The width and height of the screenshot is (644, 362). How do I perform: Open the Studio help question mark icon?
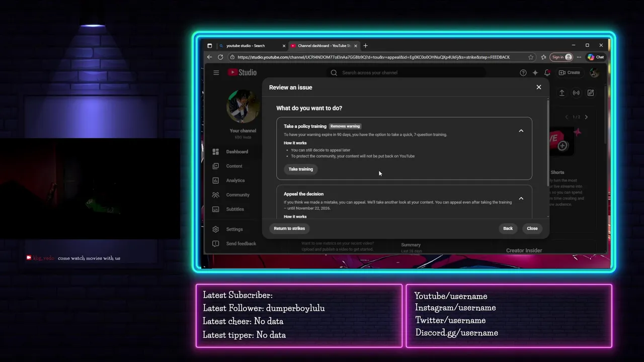click(x=523, y=72)
